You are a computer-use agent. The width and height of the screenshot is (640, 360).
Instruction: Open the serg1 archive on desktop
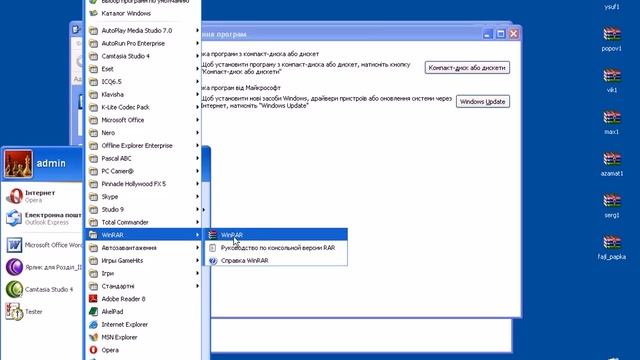pyautogui.click(x=611, y=206)
